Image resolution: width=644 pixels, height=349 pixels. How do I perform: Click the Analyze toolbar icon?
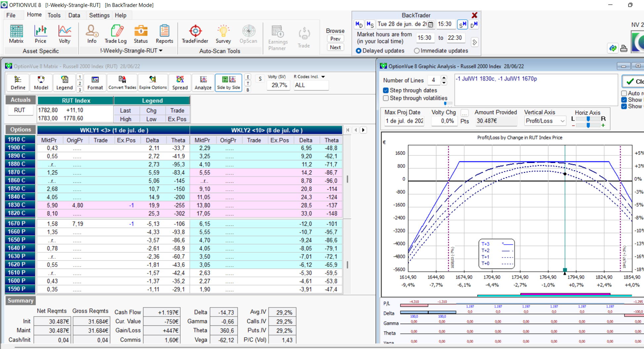pyautogui.click(x=203, y=82)
